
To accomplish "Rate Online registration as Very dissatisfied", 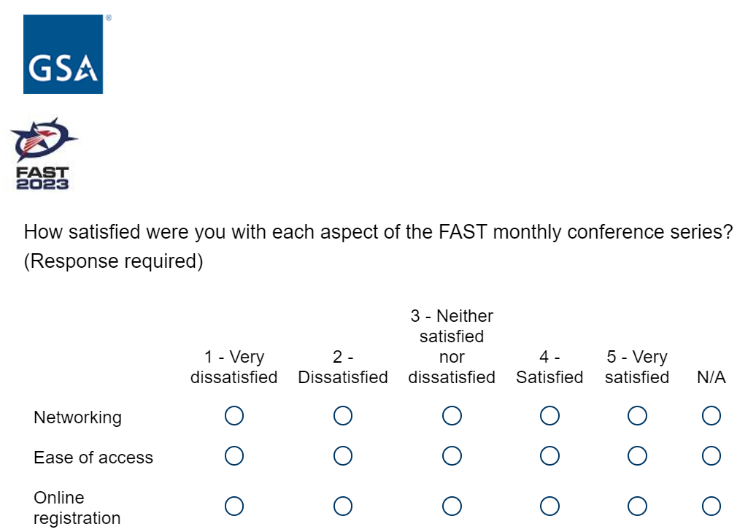I will tap(234, 506).
